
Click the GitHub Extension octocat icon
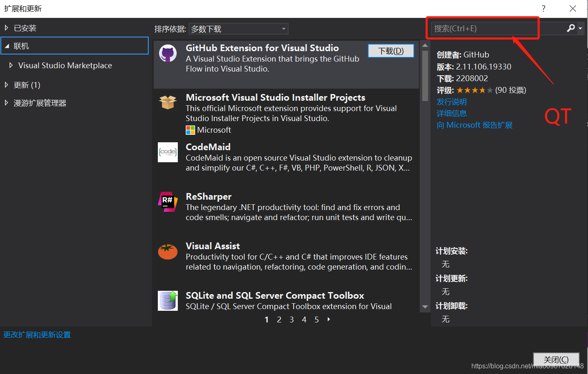(168, 53)
